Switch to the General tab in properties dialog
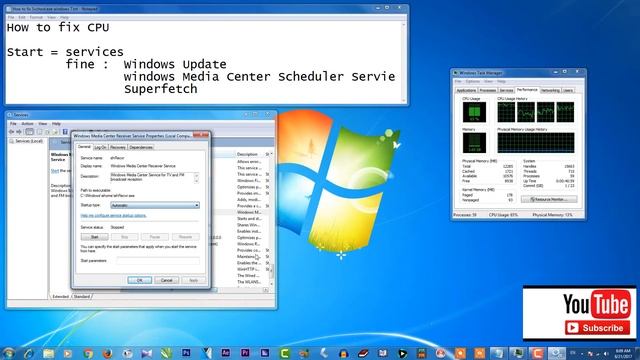Viewport: 640px width, 360px height. tap(84, 147)
